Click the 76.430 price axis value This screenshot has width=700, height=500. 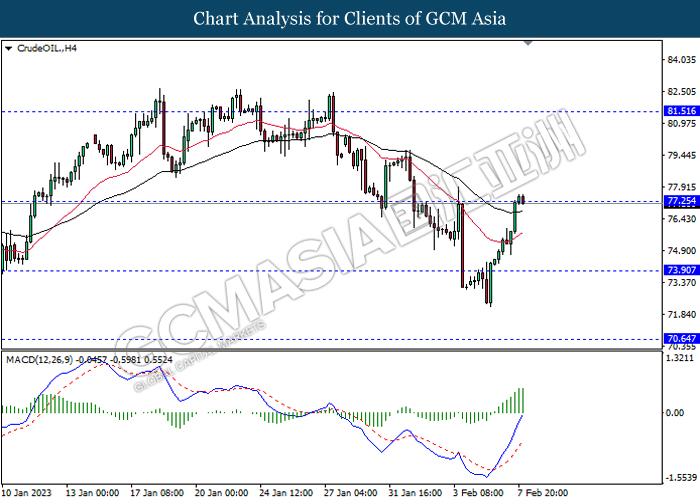tap(681, 219)
